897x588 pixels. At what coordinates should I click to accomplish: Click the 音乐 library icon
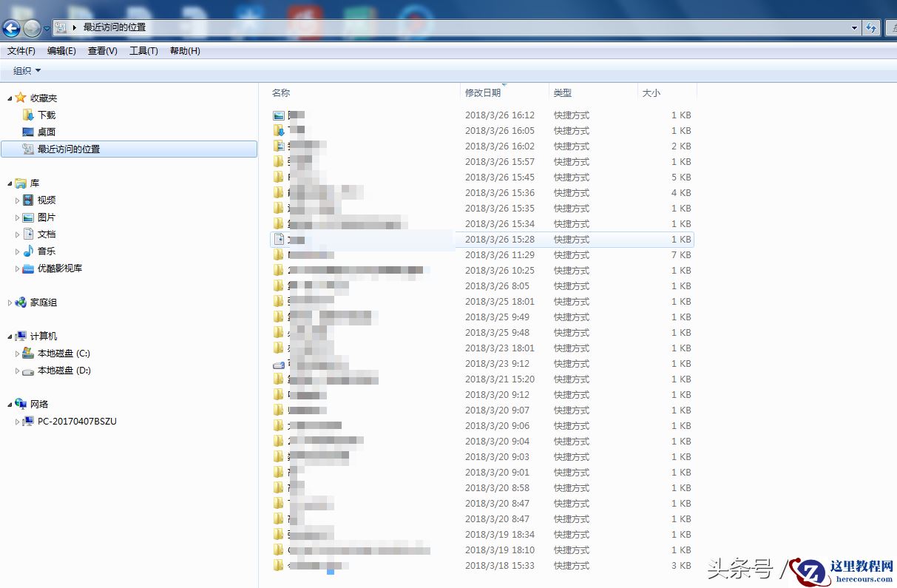coord(28,251)
